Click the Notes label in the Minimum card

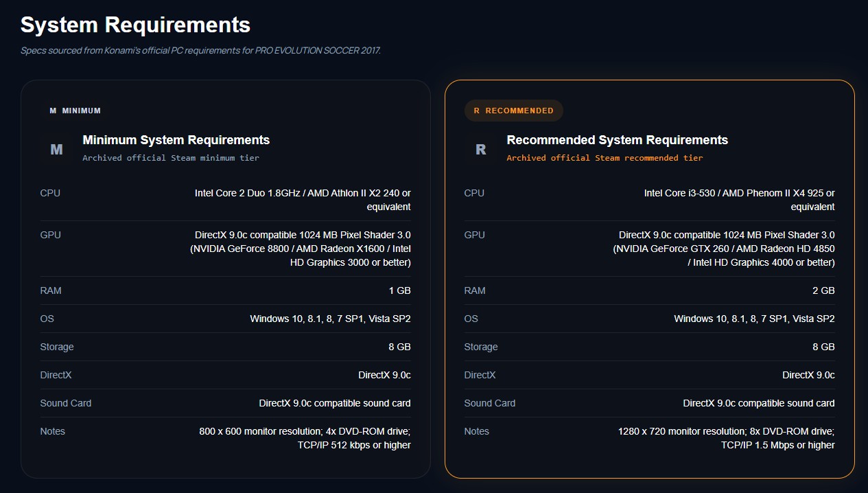(x=53, y=431)
